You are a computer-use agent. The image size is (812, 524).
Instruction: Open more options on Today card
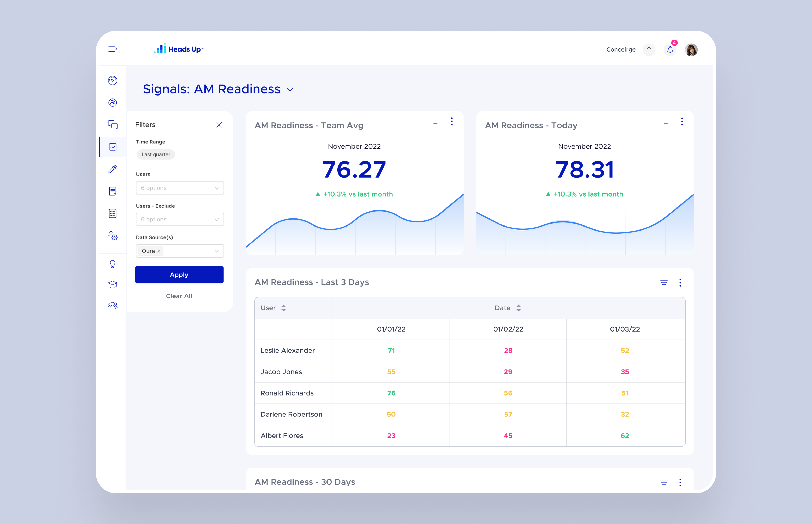coord(682,121)
